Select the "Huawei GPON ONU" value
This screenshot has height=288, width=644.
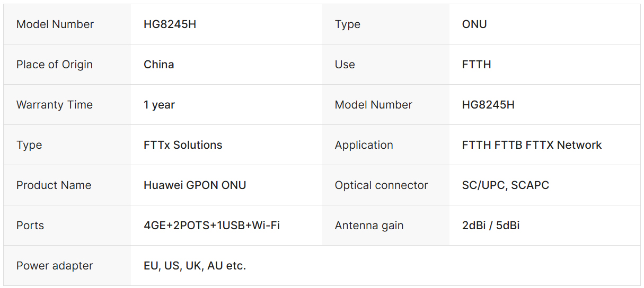[x=195, y=185]
